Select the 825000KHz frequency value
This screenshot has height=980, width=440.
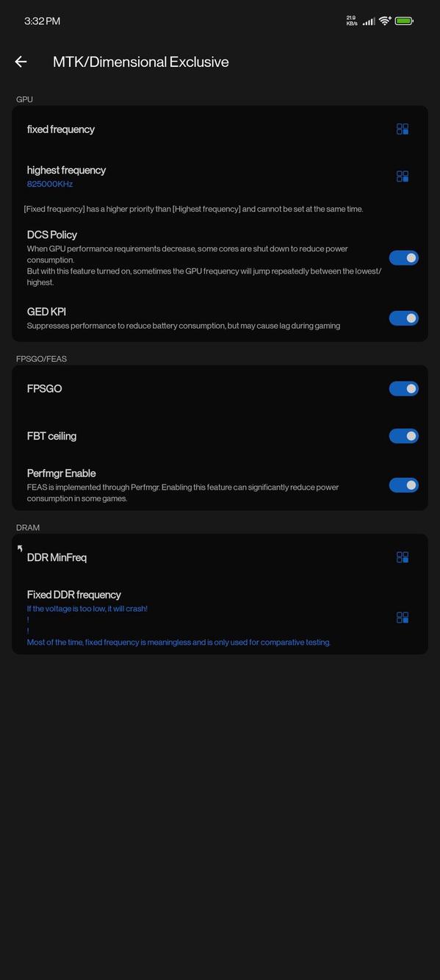[x=49, y=184]
